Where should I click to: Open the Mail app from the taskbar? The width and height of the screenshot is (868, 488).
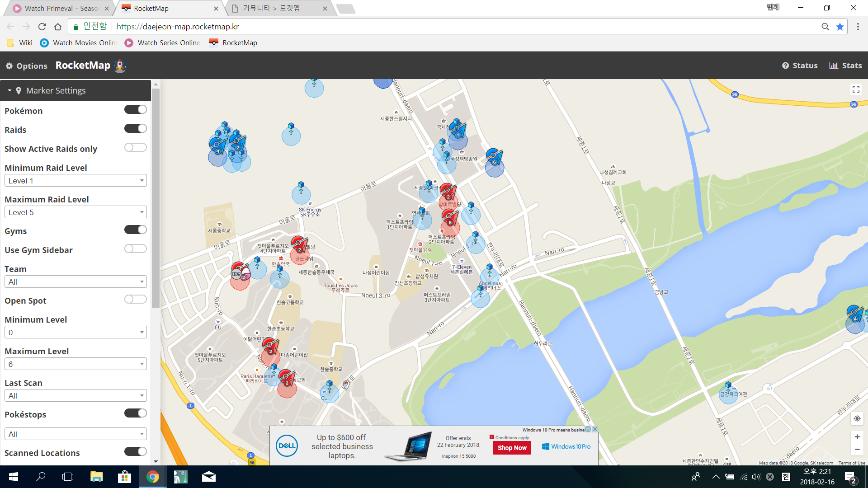point(208,477)
